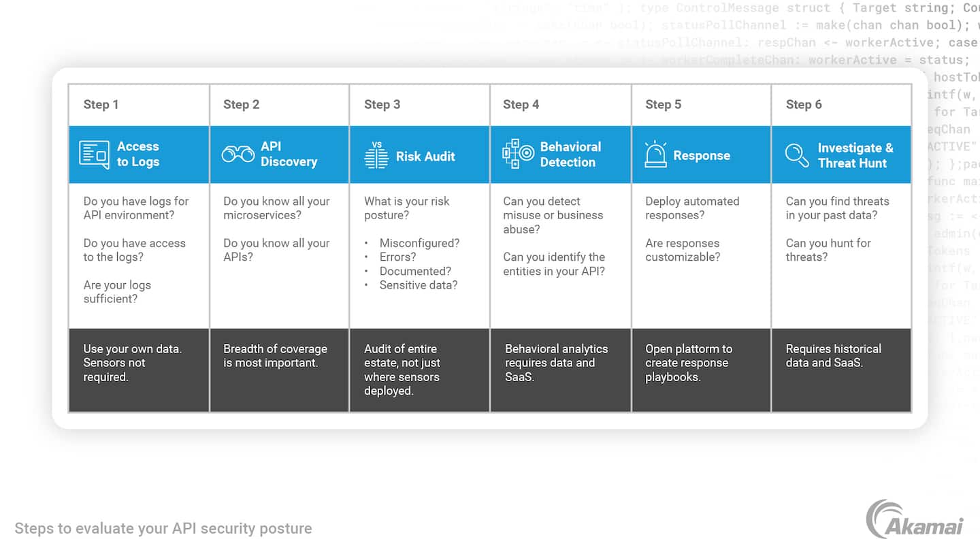Select the Step 1 column header
Screen dimensions: 980x552
(101, 104)
